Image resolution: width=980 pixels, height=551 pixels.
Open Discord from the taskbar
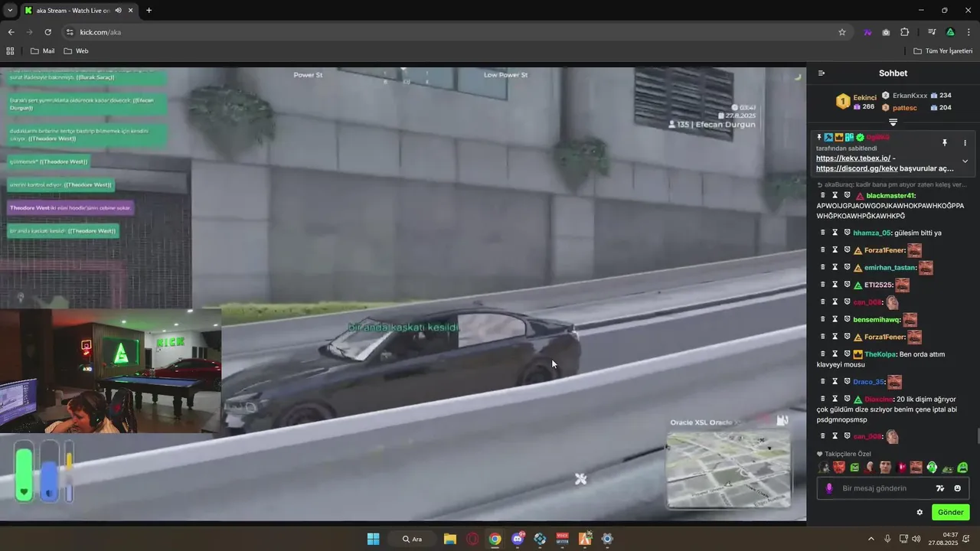(518, 539)
